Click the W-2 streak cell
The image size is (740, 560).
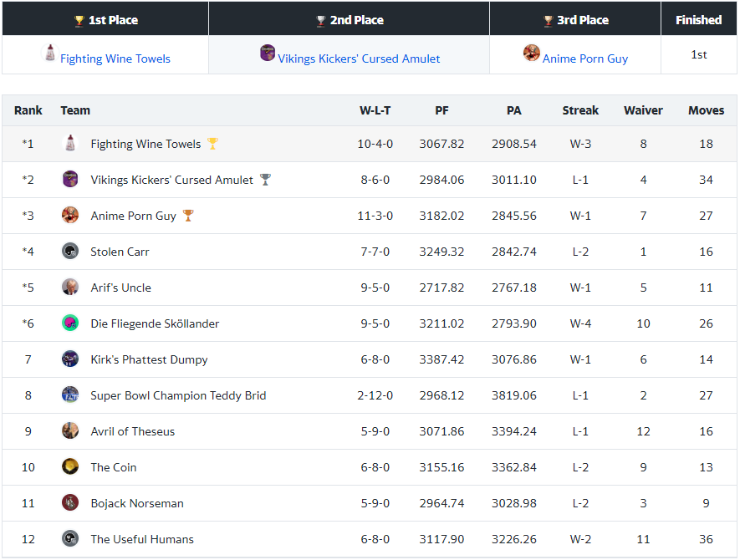tap(580, 539)
